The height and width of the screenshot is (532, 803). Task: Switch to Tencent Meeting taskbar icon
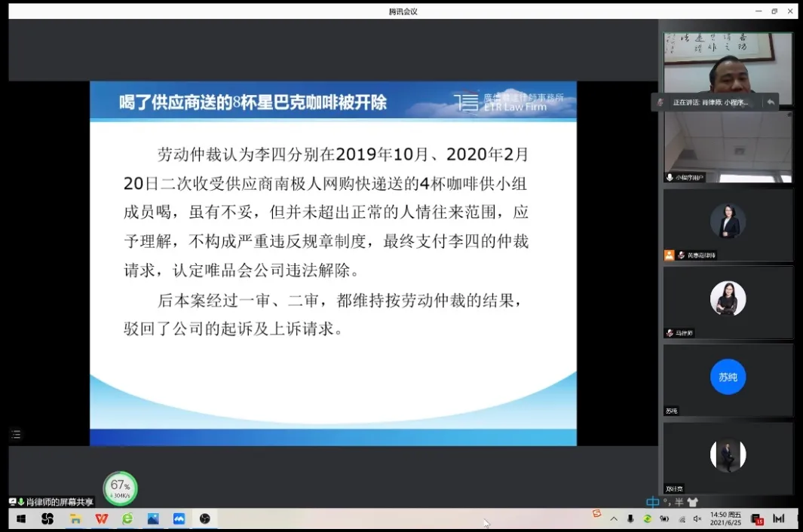pyautogui.click(x=179, y=518)
